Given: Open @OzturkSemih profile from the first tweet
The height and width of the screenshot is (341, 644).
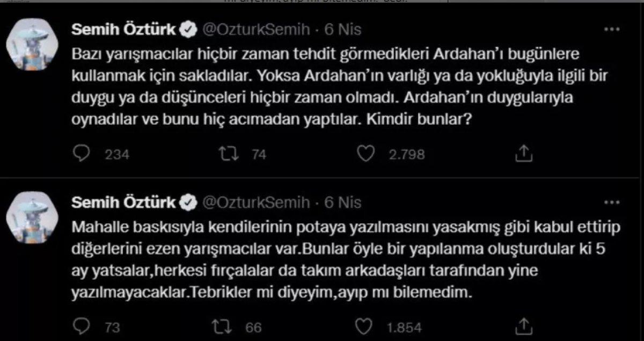Looking at the screenshot, I should 257,30.
